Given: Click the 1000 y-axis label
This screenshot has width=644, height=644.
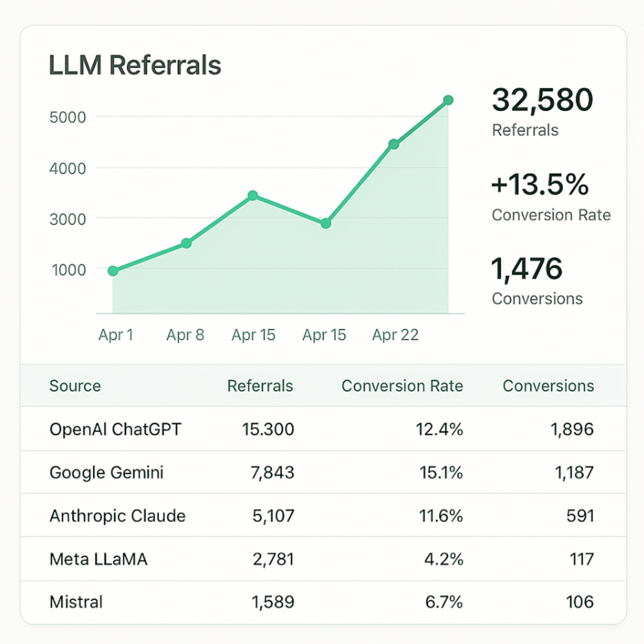Looking at the screenshot, I should (x=69, y=270).
